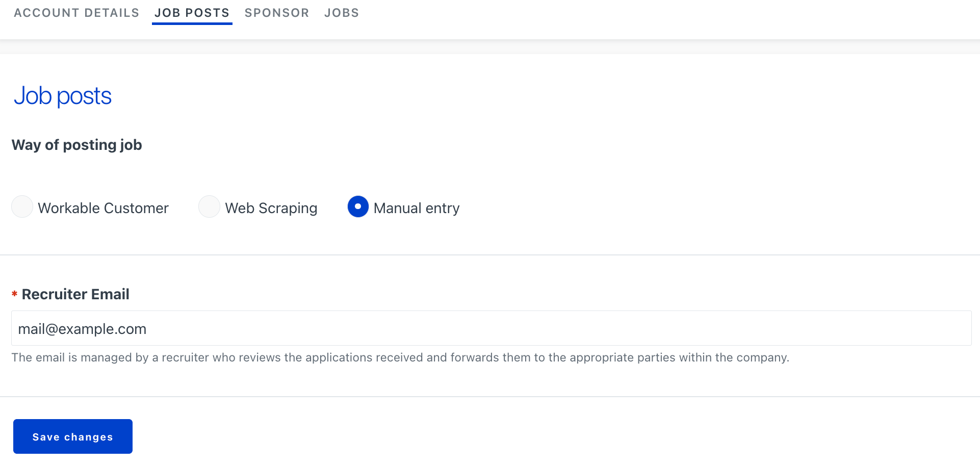Click the 'Manual entry' label text
This screenshot has width=980, height=466.
(417, 208)
